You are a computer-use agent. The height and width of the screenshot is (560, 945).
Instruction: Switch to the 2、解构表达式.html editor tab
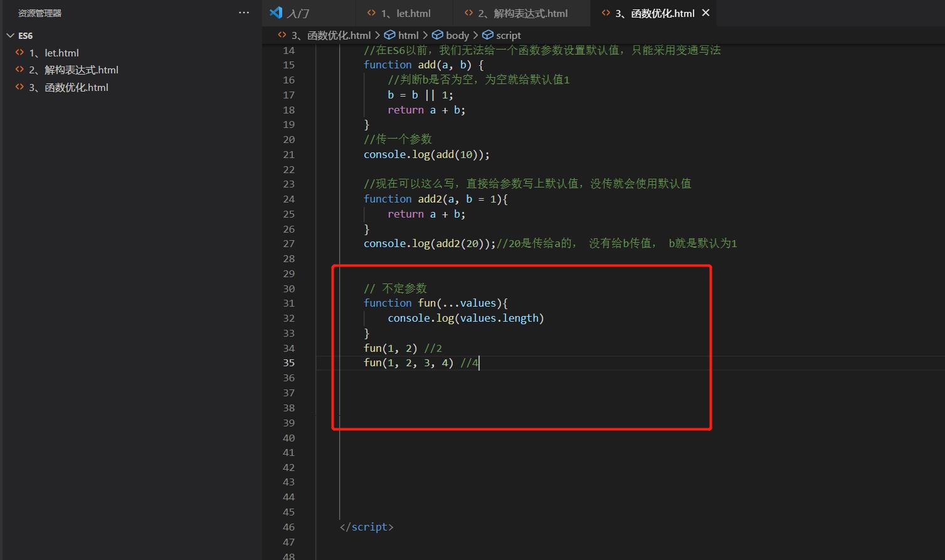click(522, 13)
